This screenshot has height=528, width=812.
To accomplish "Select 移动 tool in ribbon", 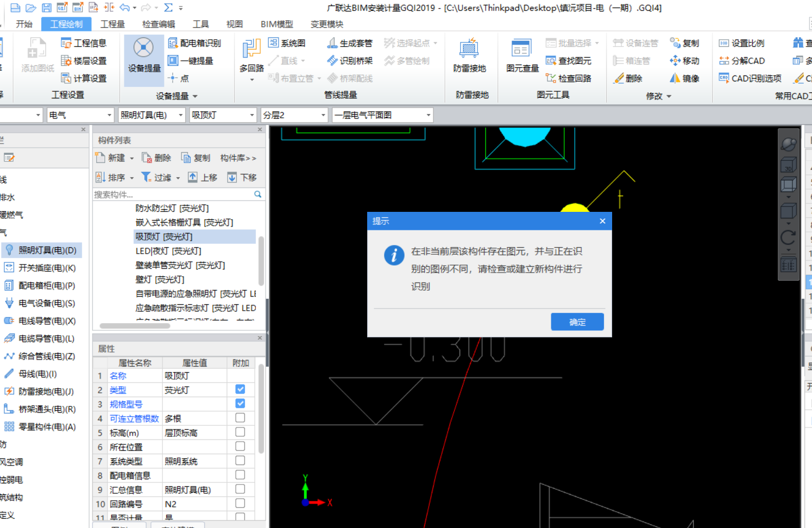I will pos(684,61).
